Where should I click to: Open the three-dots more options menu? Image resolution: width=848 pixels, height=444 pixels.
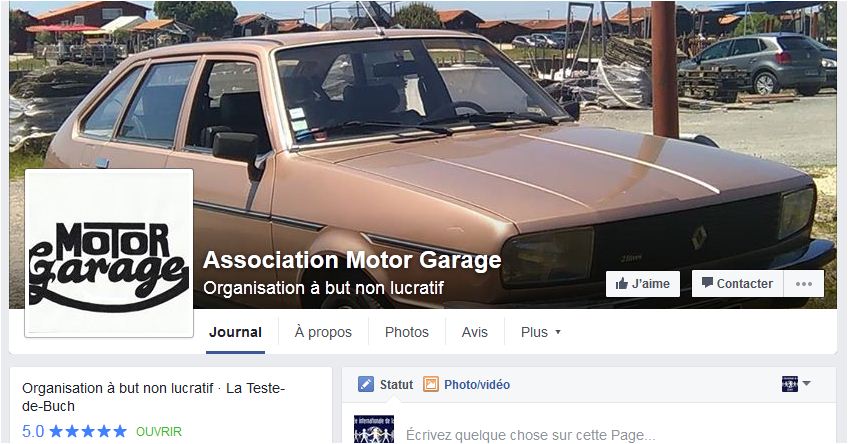coord(804,283)
